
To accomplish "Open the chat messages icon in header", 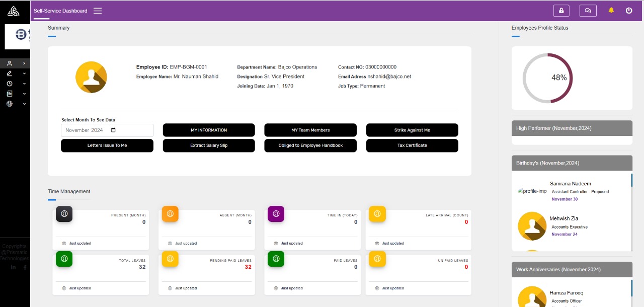I will pyautogui.click(x=588, y=11).
